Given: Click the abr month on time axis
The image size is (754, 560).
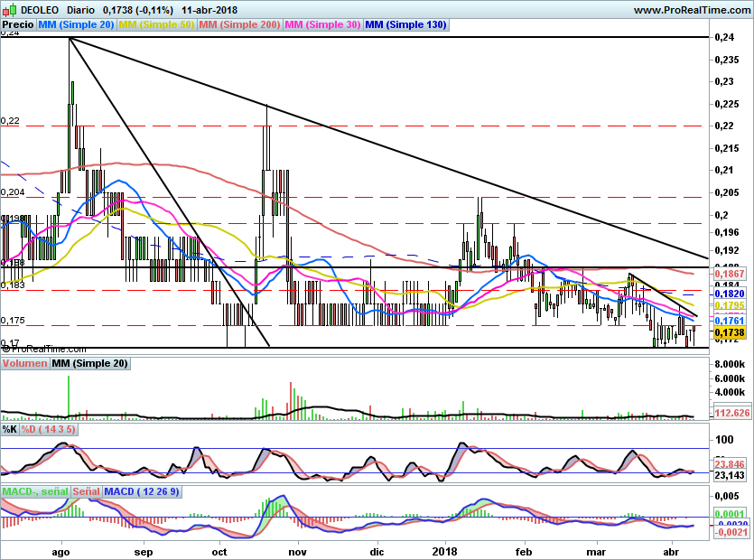Looking at the screenshot, I should (x=671, y=551).
